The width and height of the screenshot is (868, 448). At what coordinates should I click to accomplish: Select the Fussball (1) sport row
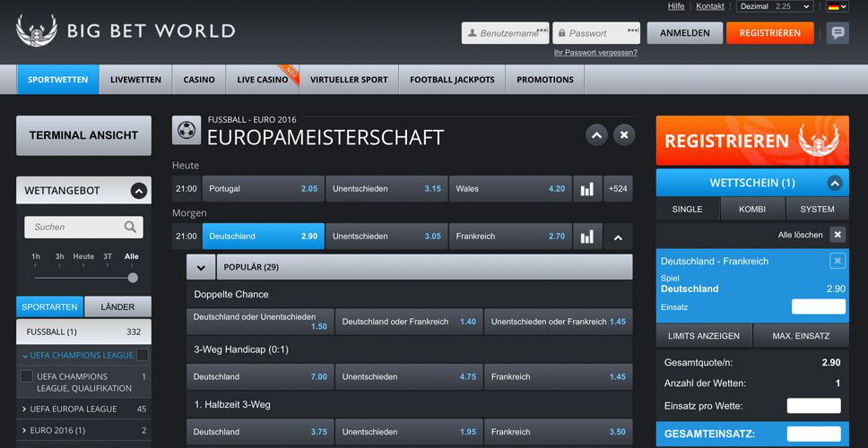pos(83,332)
